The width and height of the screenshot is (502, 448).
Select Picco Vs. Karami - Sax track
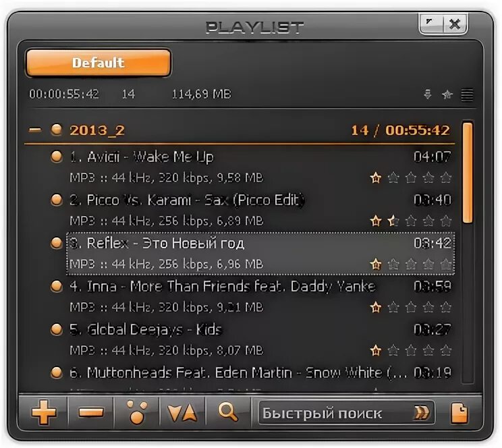coord(260,211)
